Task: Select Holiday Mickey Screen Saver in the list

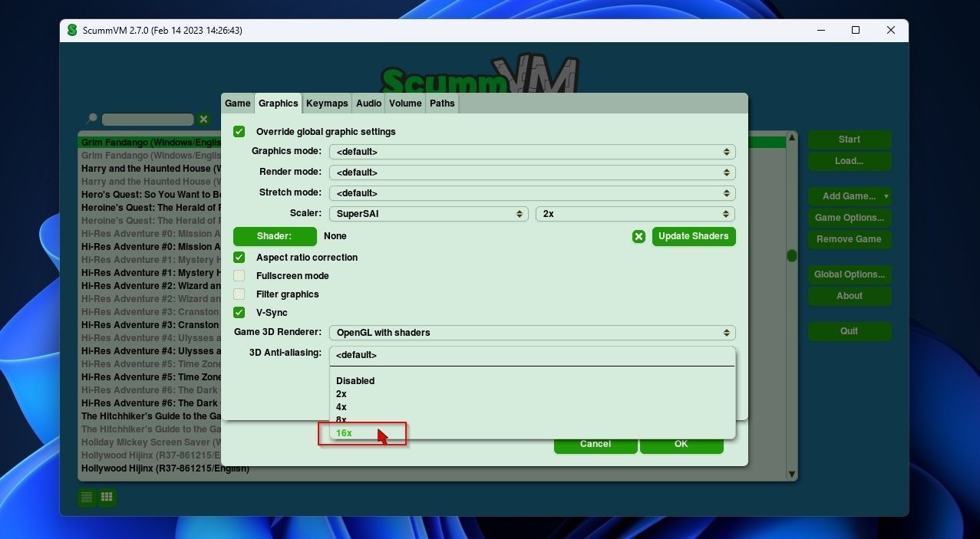Action: click(x=150, y=442)
